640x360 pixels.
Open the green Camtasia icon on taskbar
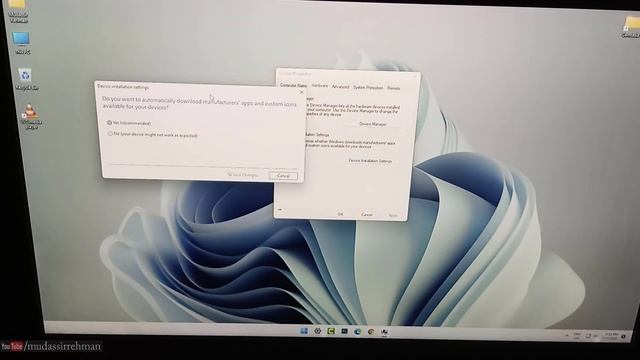pyautogui.click(x=331, y=331)
